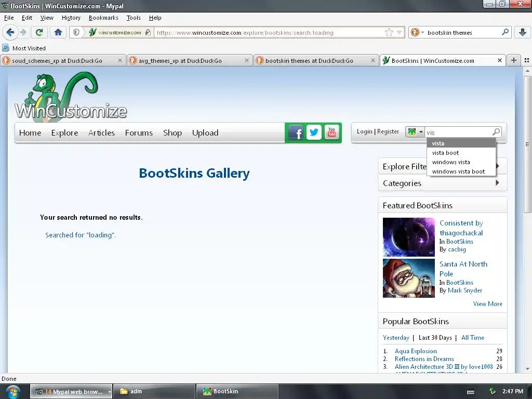Open the Most Visited bookmarks folder
This screenshot has height=399, width=532.
24,48
